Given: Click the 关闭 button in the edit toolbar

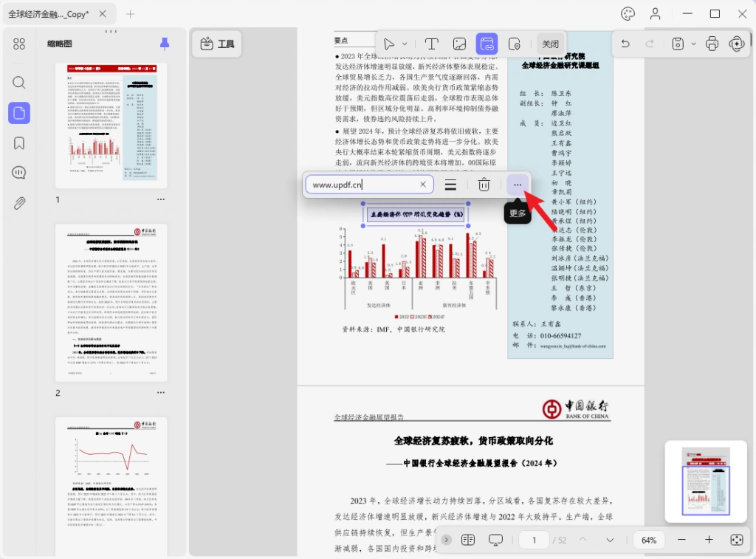Looking at the screenshot, I should pyautogui.click(x=550, y=44).
